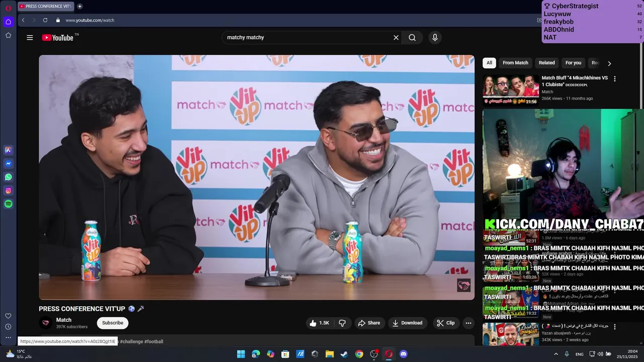644x362 pixels.
Task: Open history clock icon in sidebar
Action: click(x=8, y=327)
